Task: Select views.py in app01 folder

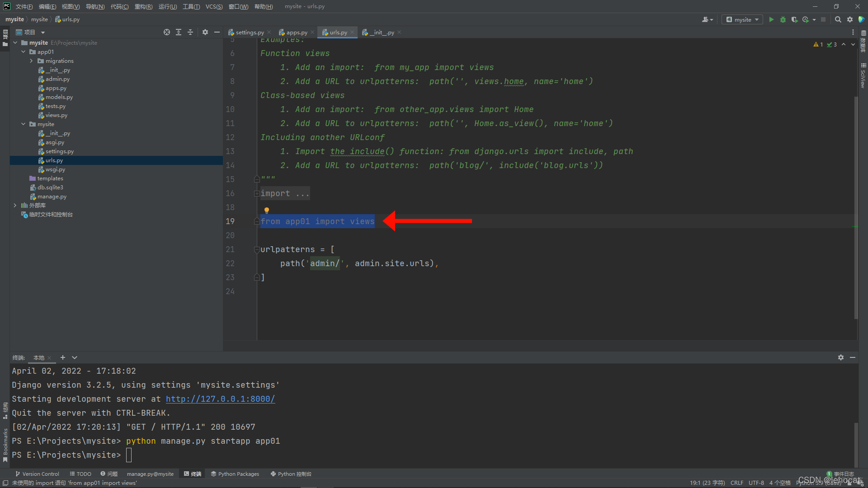Action: click(57, 115)
